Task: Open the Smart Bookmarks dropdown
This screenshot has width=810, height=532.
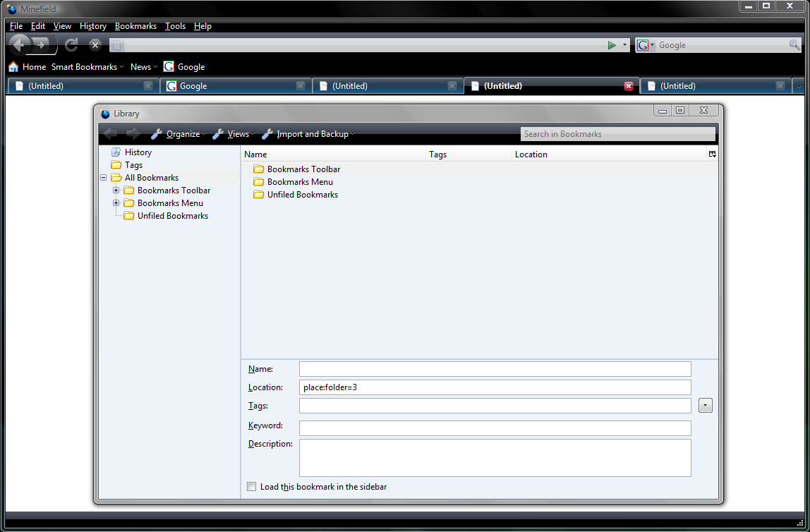Action: point(85,66)
